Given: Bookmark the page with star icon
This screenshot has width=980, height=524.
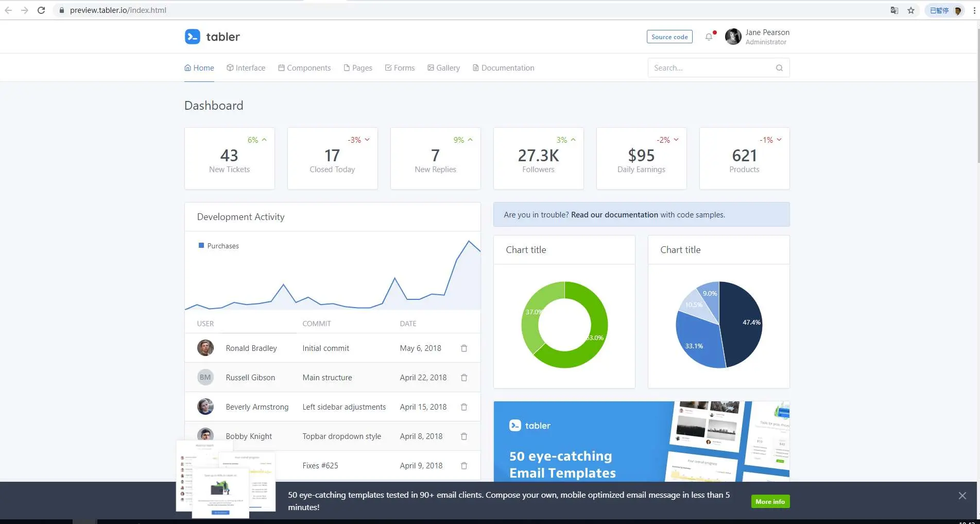Looking at the screenshot, I should point(910,10).
